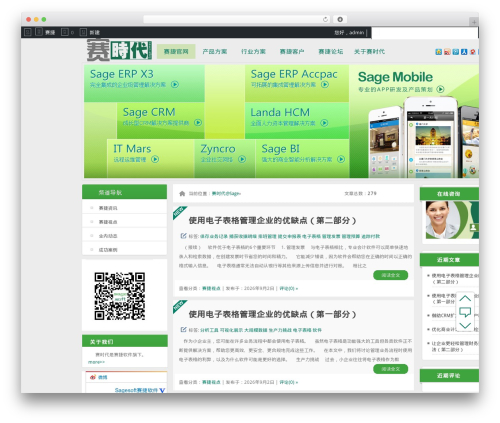This screenshot has height=423, width=500.
Task: Click the scroll-to-top up arrow widget
Action: pos(465,298)
